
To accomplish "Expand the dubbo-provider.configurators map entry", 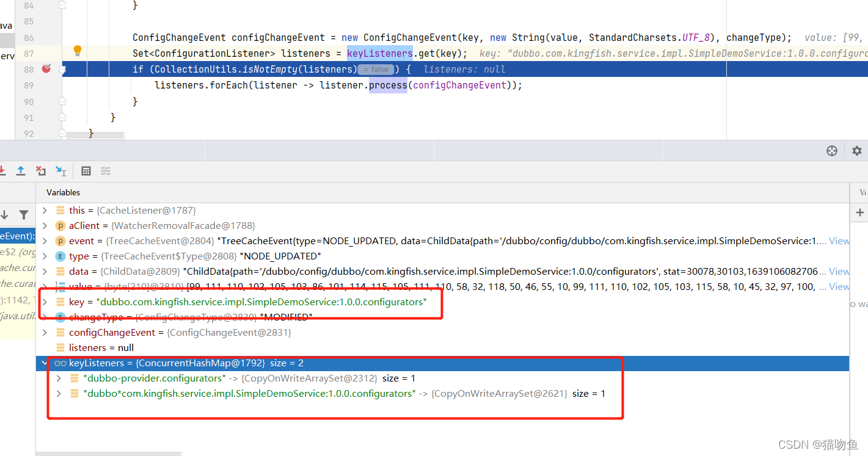I will click(x=59, y=378).
